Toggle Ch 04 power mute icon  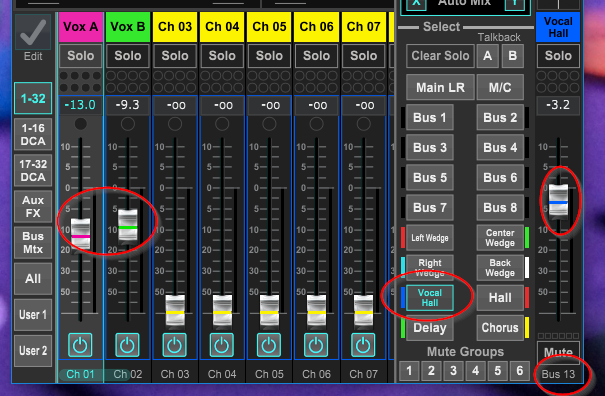[221, 345]
